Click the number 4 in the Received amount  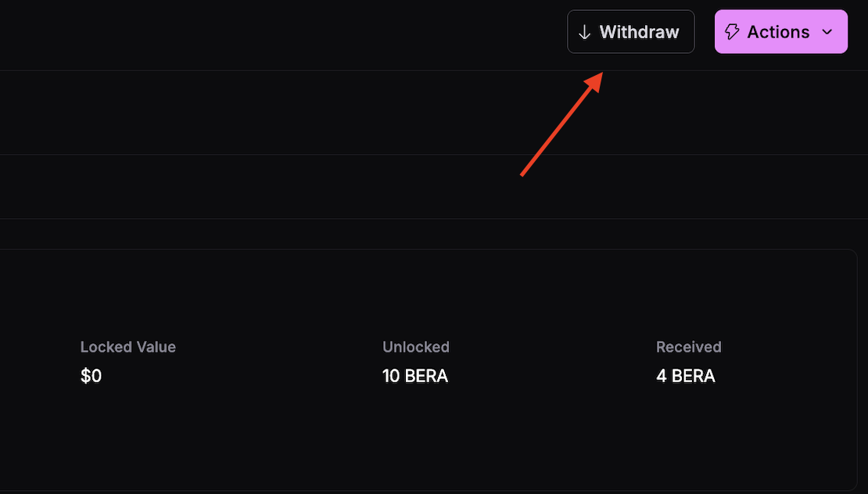click(x=662, y=376)
